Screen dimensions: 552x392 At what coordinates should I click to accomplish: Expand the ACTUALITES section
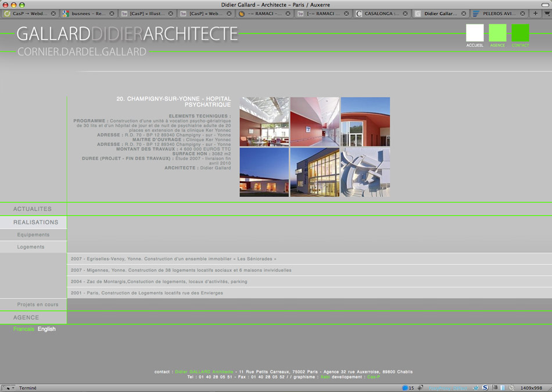point(33,209)
